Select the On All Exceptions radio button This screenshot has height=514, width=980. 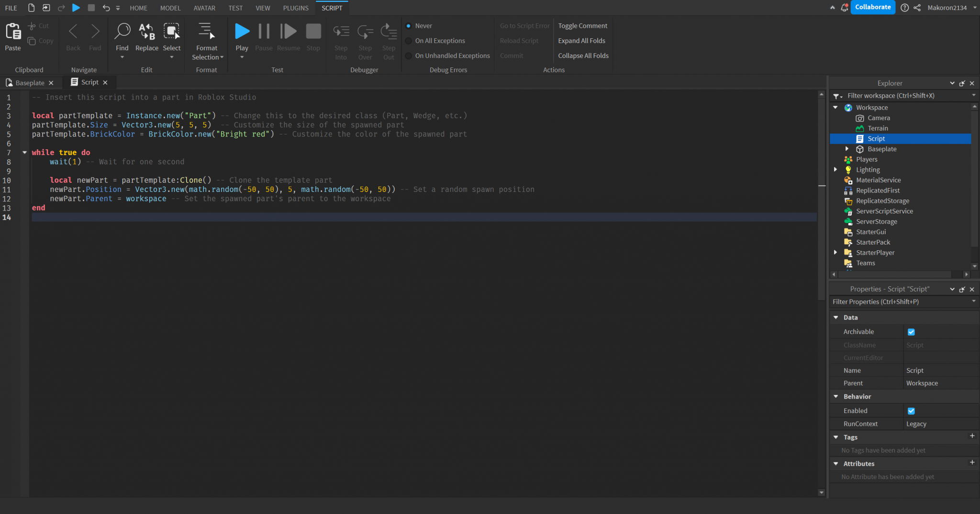coord(408,41)
